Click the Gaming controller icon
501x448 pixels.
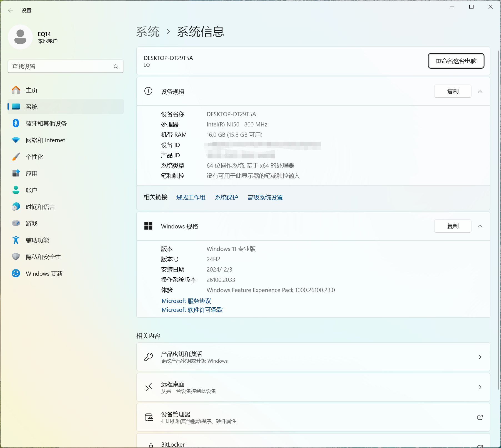[x=16, y=223]
